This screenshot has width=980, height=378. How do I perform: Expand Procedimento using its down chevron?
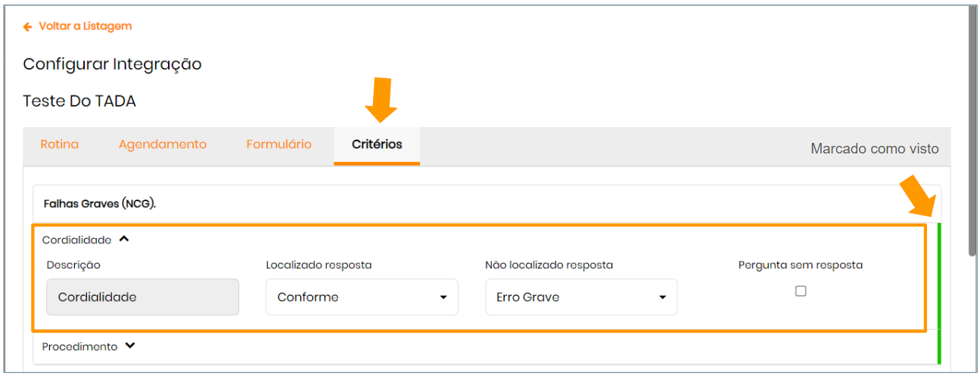130,346
